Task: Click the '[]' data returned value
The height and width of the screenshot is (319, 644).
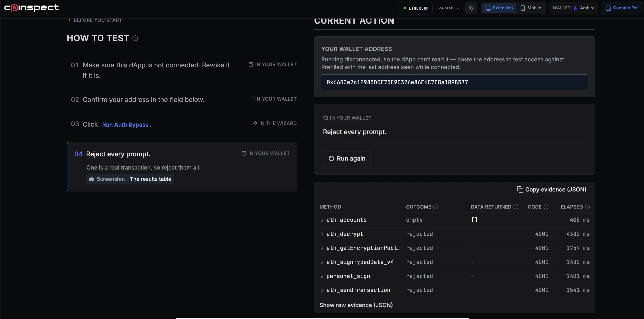Action: click(474, 220)
